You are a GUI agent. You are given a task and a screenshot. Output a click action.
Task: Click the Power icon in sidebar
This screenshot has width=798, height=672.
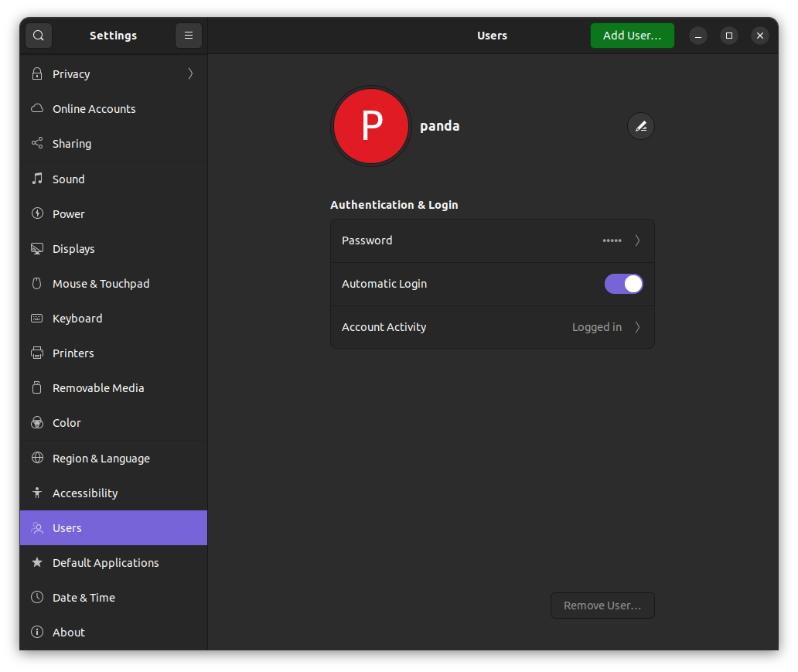click(x=37, y=213)
